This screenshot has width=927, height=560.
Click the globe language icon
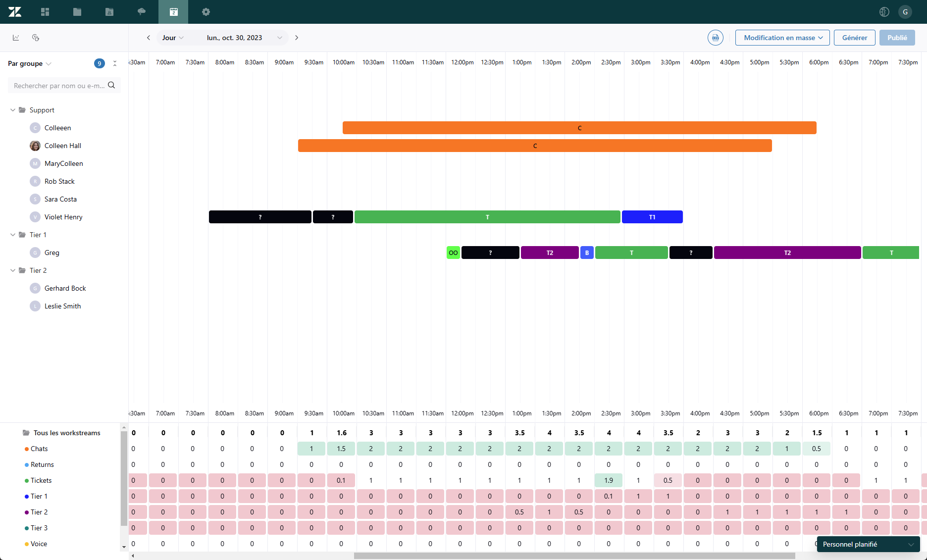(884, 12)
